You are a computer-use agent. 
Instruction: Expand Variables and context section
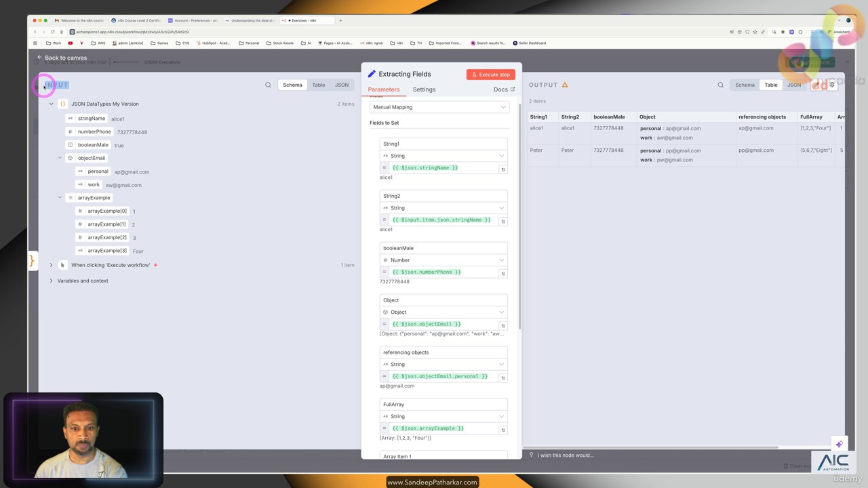coord(51,281)
